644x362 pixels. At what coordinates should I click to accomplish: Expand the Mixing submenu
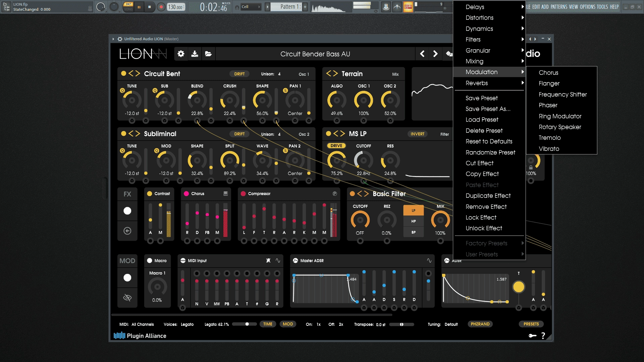coord(489,61)
